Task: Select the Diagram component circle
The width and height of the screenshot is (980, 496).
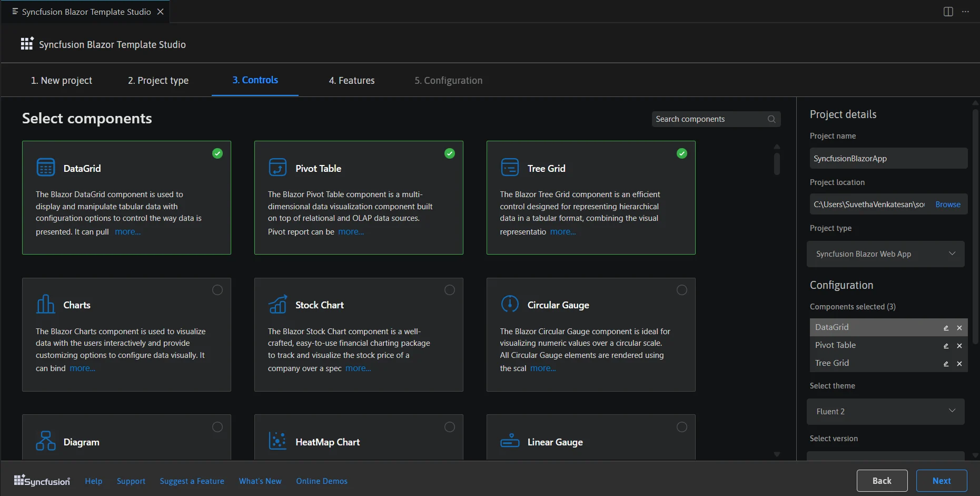Action: point(217,427)
